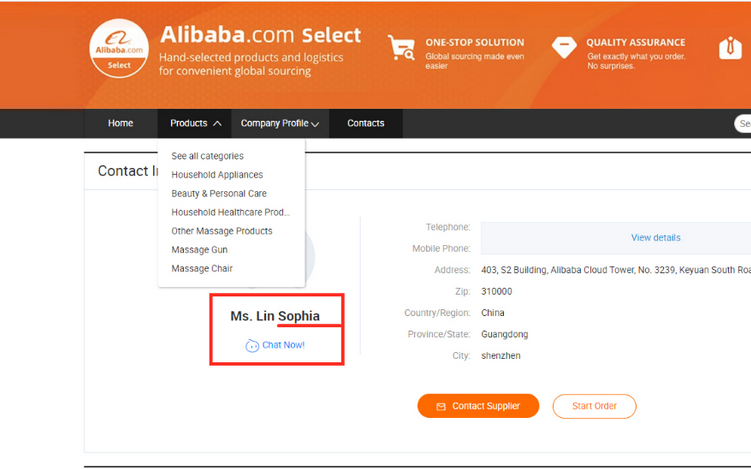Click the shopping cart One-Stop Solution icon

pyautogui.click(x=401, y=47)
